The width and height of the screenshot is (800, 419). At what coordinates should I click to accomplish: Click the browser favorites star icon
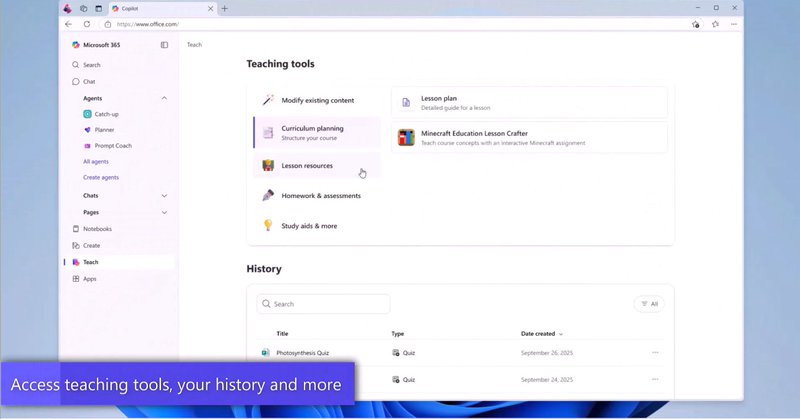pyautogui.click(x=715, y=24)
